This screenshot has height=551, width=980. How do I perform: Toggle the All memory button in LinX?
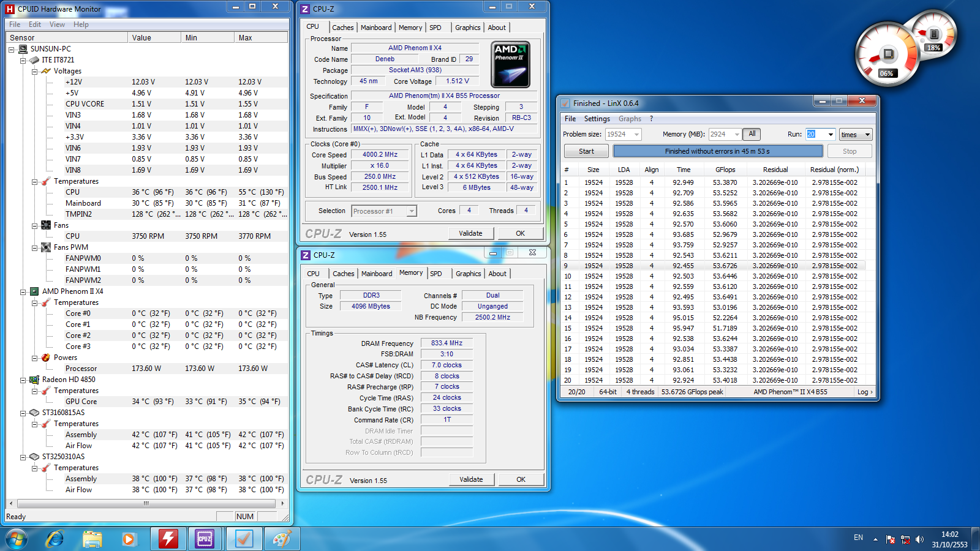coord(752,134)
